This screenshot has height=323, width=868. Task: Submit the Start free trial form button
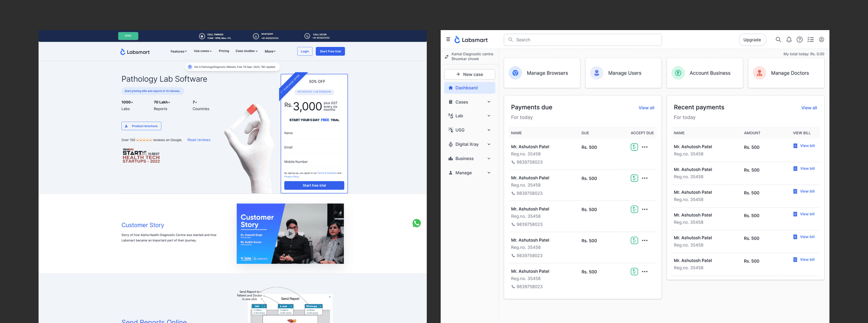(x=314, y=185)
